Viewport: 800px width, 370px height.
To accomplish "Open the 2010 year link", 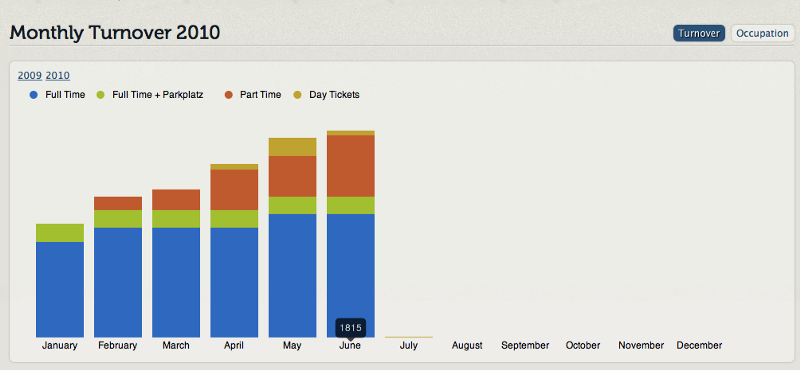I will tap(58, 76).
